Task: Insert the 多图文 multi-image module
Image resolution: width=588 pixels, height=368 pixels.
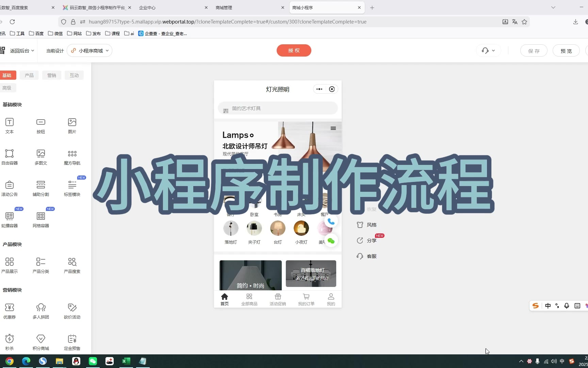Action: click(41, 157)
